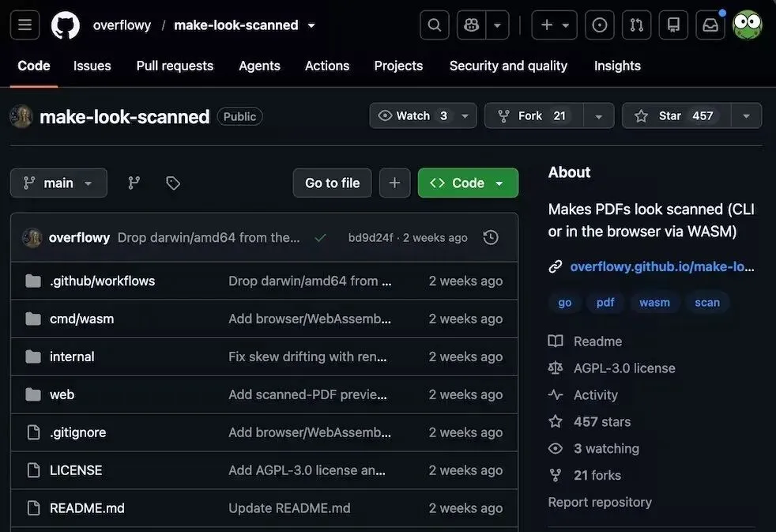776x532 pixels.
Task: Open notifications inbox icon
Action: [710, 25]
